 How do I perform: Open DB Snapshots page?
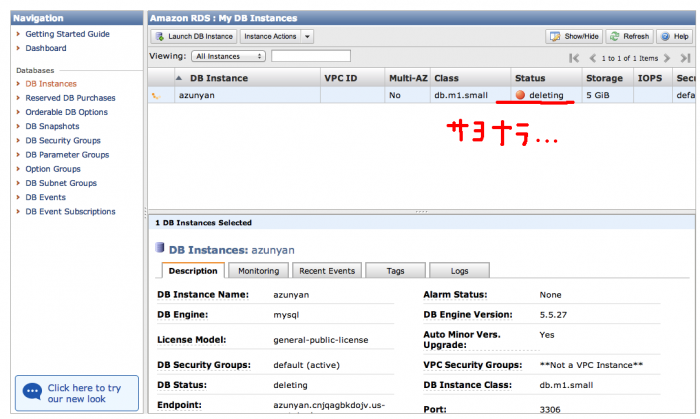(52, 126)
